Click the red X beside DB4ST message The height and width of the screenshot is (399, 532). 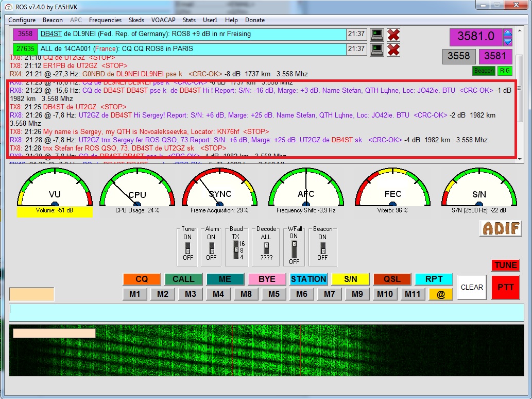(393, 35)
